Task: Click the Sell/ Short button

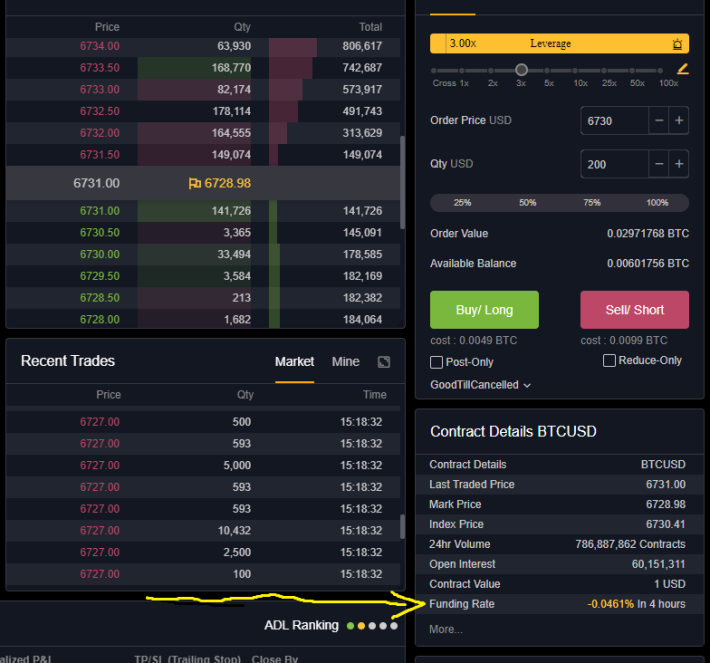Action: [634, 310]
